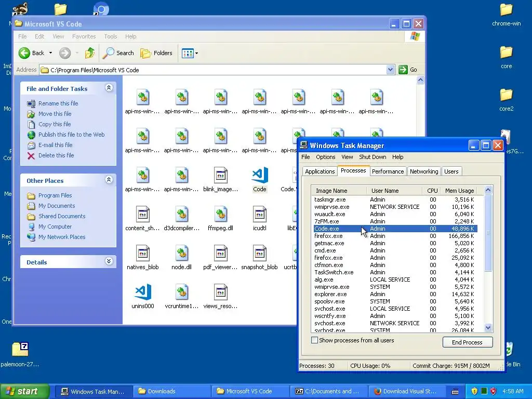The height and width of the screenshot is (399, 532).
Task: Open My Network Places link
Action: pyautogui.click(x=62, y=237)
